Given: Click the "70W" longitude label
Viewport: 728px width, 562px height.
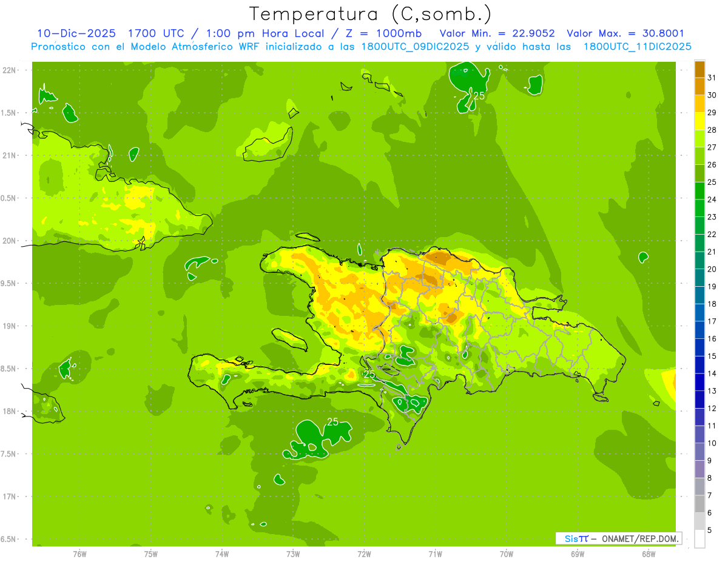Looking at the screenshot, I should click(507, 554).
